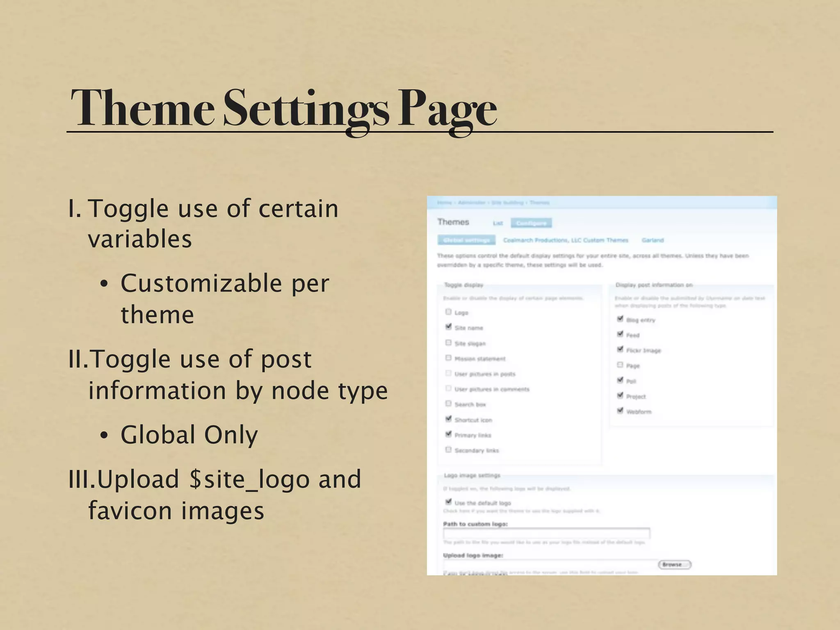The image size is (840, 630).
Task: Uncheck the Flickr Image checkbox
Action: (620, 349)
